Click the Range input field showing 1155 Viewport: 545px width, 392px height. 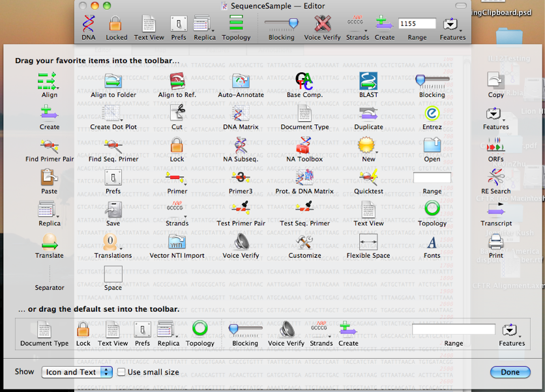[x=416, y=21]
